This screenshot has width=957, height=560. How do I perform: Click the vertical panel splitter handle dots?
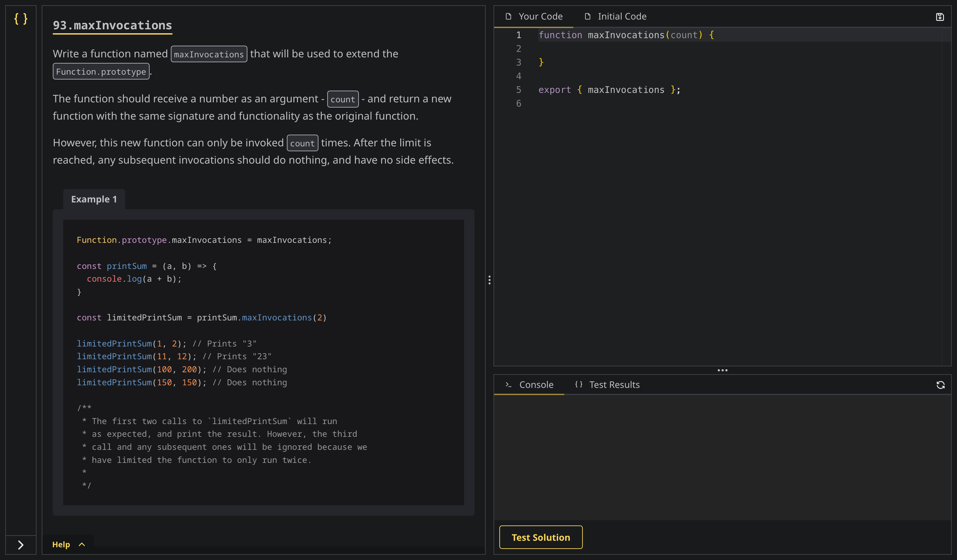[490, 280]
